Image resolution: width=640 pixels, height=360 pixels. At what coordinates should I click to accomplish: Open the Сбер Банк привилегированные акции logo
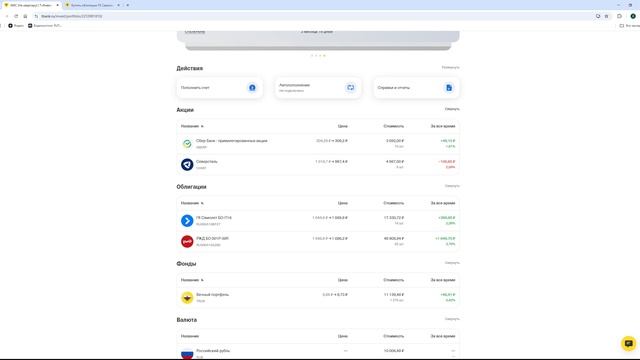tap(187, 144)
